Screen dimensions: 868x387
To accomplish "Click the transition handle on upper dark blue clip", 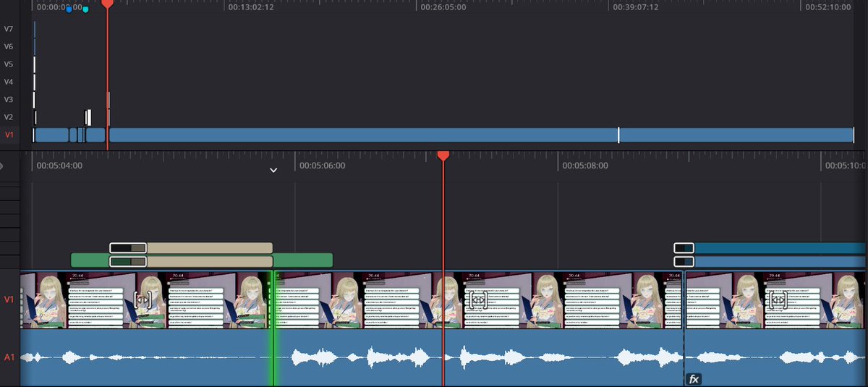I will [x=684, y=248].
